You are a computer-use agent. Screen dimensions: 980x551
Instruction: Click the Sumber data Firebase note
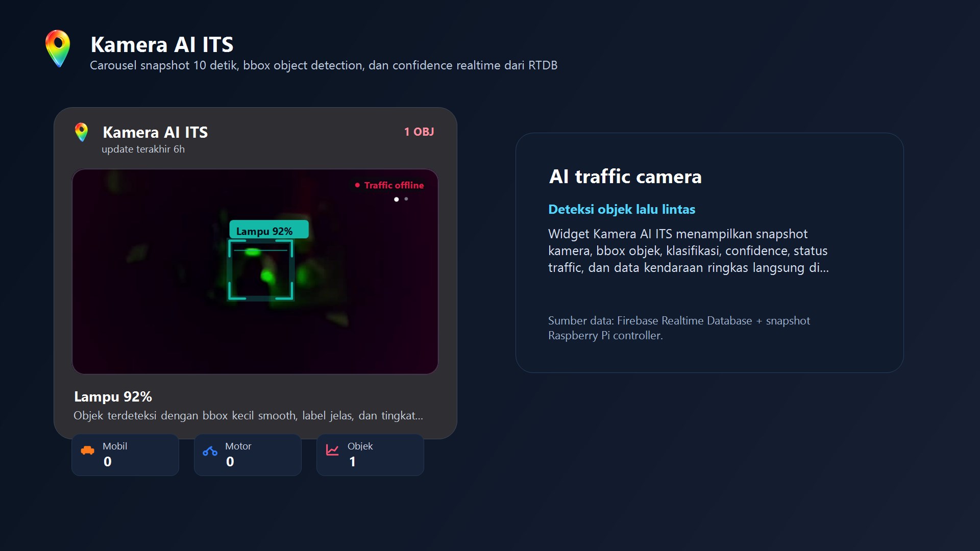point(679,328)
